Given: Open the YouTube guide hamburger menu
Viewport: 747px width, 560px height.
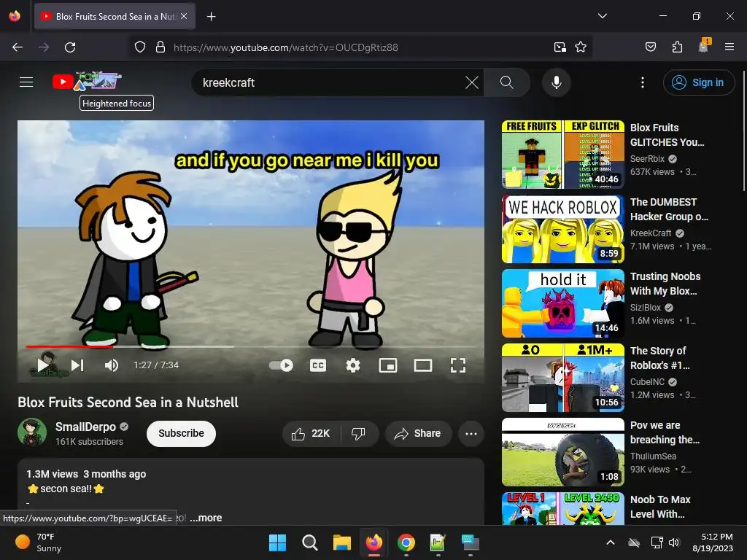Looking at the screenshot, I should click(x=26, y=82).
